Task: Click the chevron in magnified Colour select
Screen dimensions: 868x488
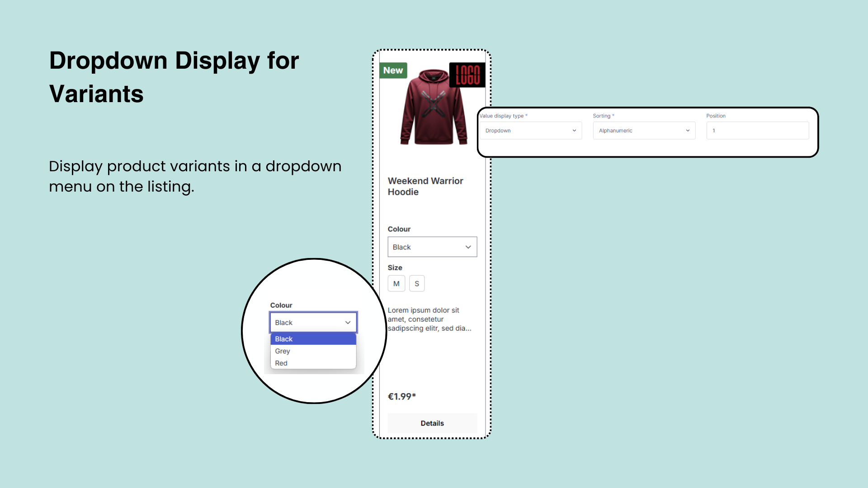Action: (x=348, y=323)
